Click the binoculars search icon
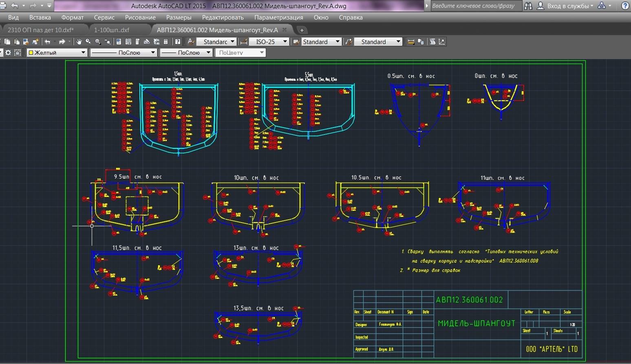The image size is (631, 364). point(528,6)
